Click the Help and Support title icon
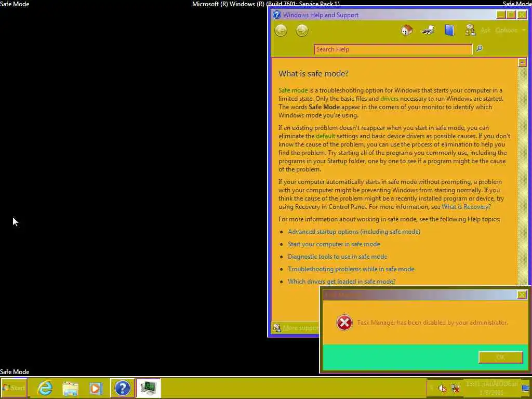532x399 pixels. [277, 15]
